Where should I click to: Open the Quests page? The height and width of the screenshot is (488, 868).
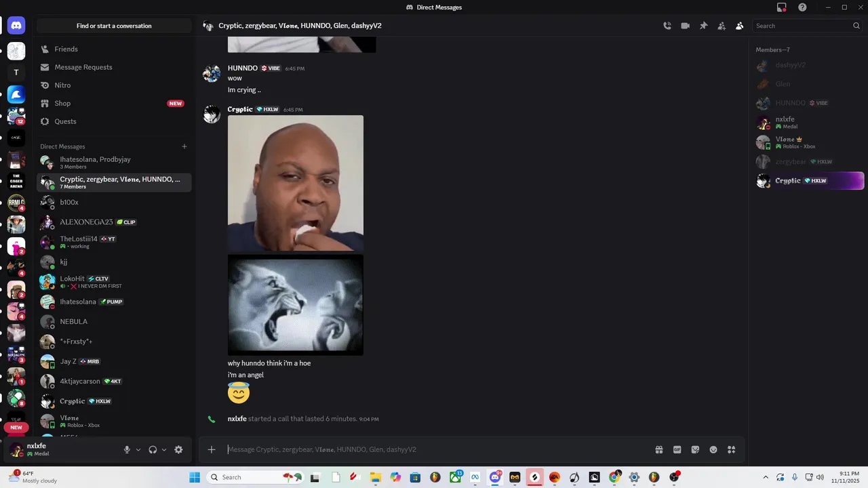[x=114, y=121]
